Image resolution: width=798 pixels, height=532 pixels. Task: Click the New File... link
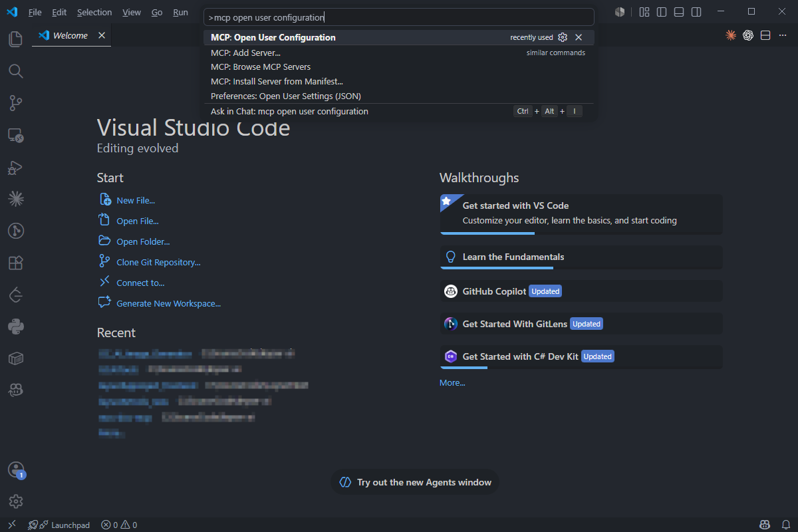tap(136, 200)
